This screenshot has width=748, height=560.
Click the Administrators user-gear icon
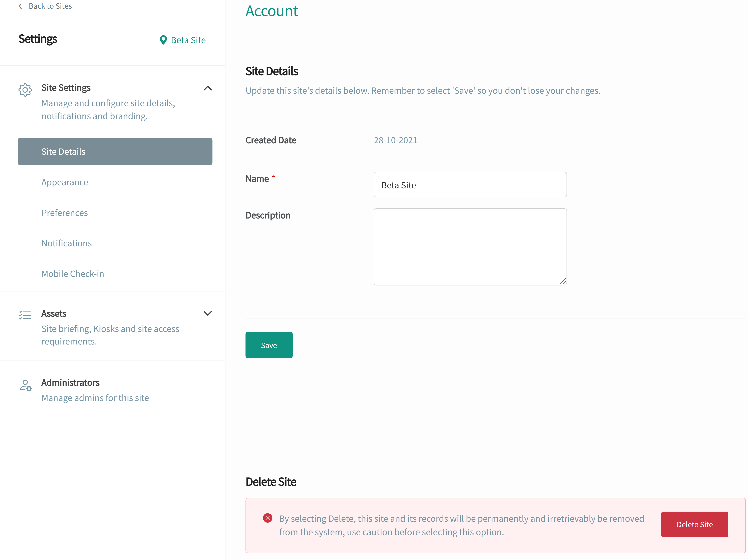tap(26, 385)
